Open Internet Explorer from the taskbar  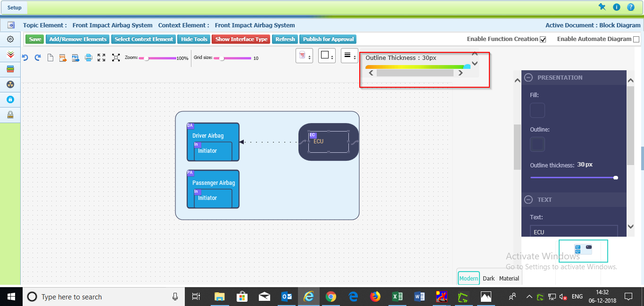pos(309,297)
